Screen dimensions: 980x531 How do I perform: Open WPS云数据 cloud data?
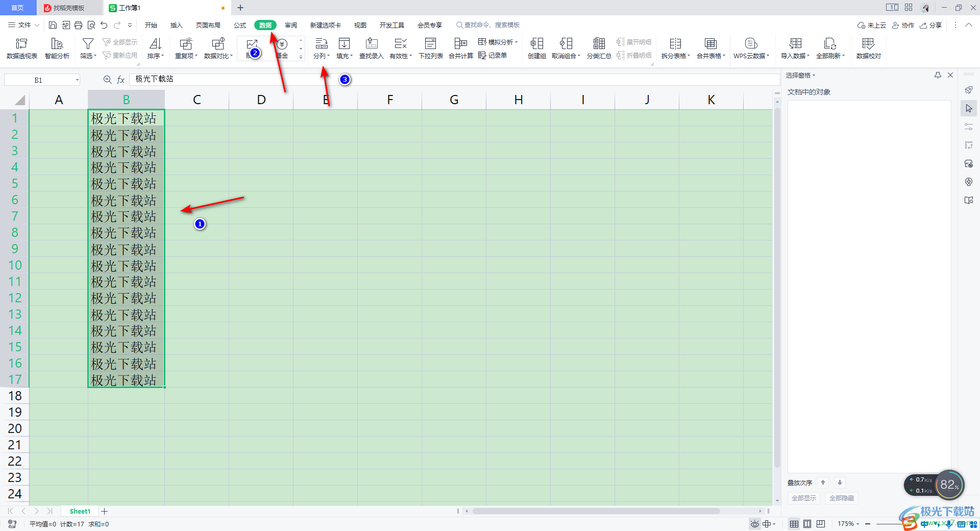click(751, 49)
